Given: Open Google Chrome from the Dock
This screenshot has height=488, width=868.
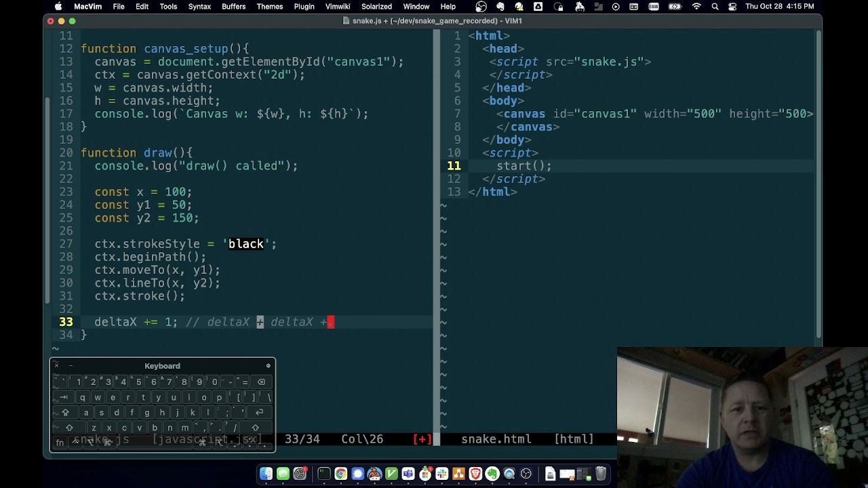Looking at the screenshot, I should [x=341, y=474].
